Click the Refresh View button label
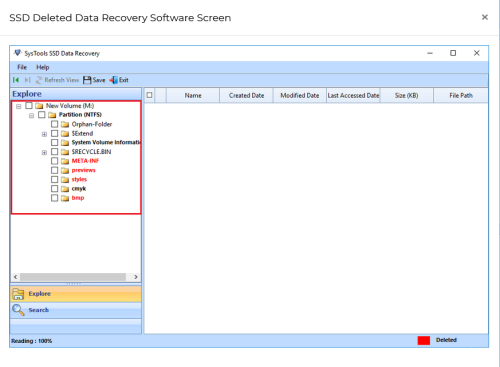This screenshot has height=367, width=500. point(62,80)
